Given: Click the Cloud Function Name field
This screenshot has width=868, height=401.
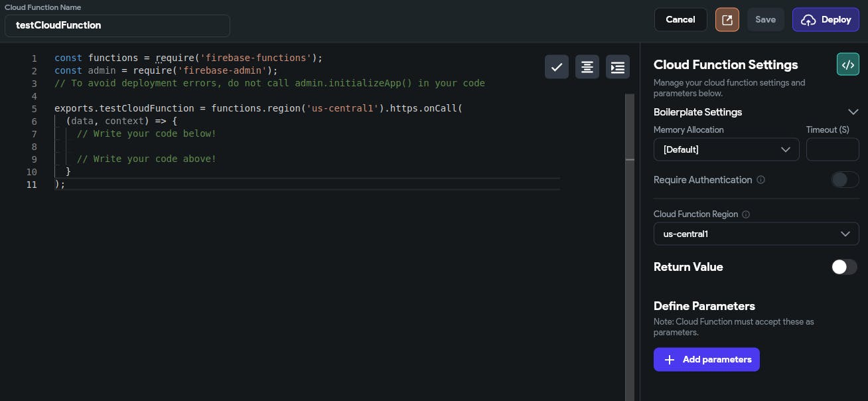Looking at the screenshot, I should pyautogui.click(x=117, y=26).
